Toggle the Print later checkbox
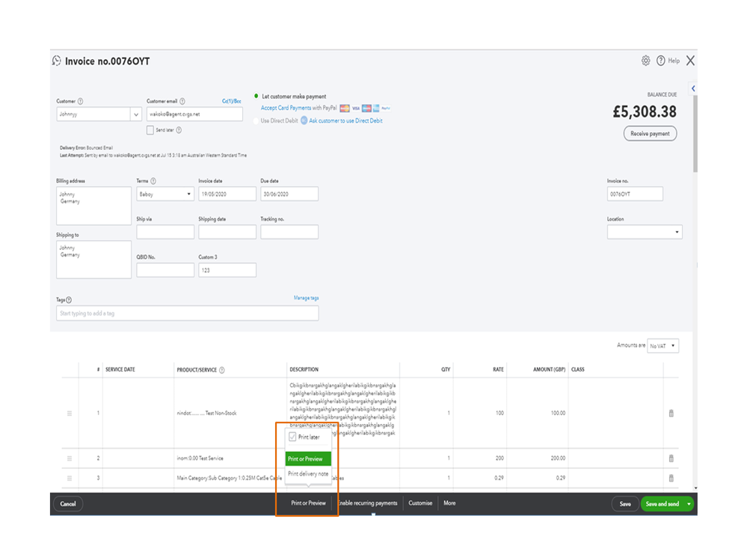Image resolution: width=747 pixels, height=560 pixels. pos(292,437)
